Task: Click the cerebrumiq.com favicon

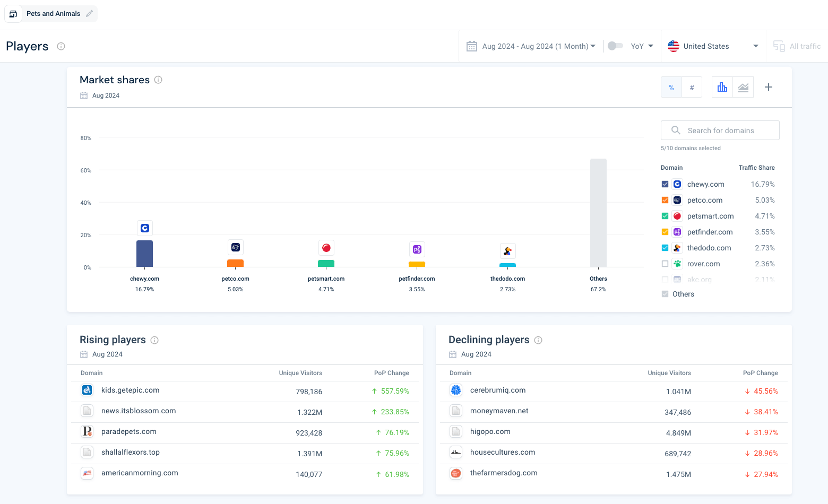Action: tap(456, 390)
